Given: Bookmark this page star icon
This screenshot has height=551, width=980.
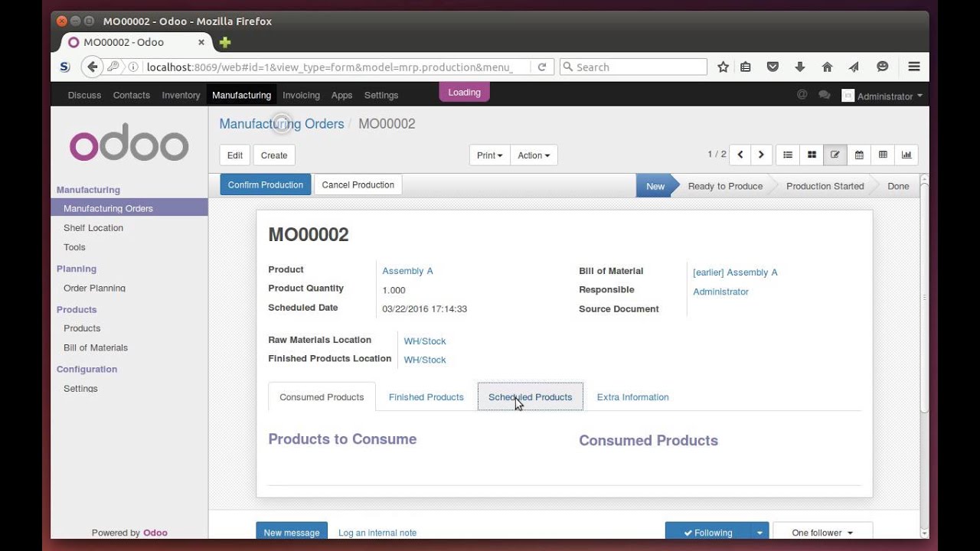Looking at the screenshot, I should [723, 67].
